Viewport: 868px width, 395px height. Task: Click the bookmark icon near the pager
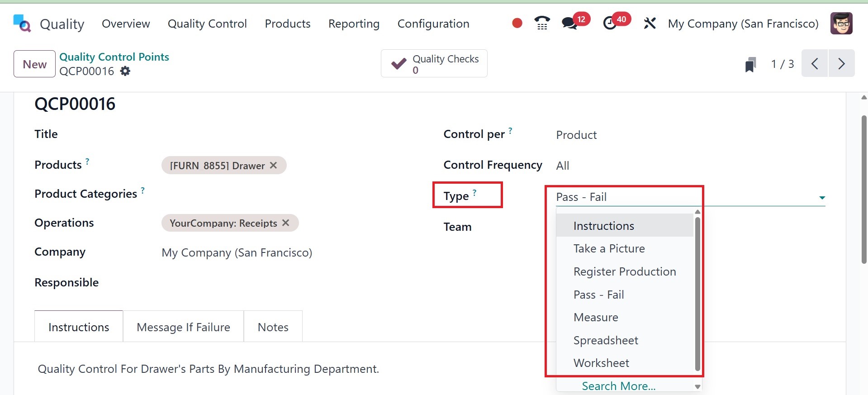pos(750,64)
